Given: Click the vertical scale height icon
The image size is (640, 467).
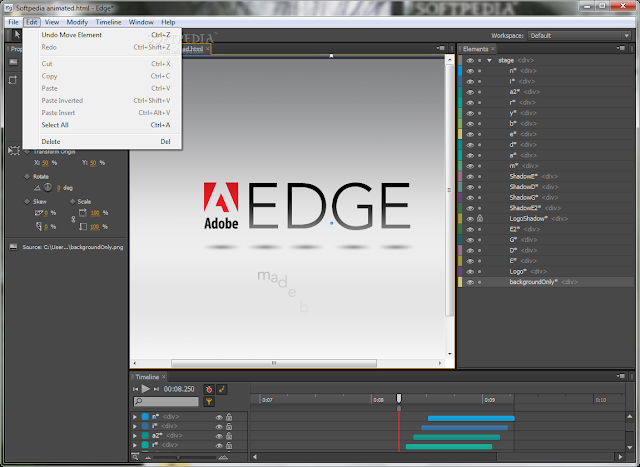Looking at the screenshot, I should pyautogui.click(x=83, y=226).
